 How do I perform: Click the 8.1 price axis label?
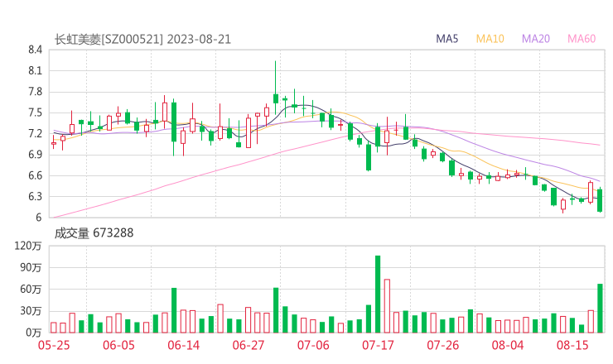point(35,70)
